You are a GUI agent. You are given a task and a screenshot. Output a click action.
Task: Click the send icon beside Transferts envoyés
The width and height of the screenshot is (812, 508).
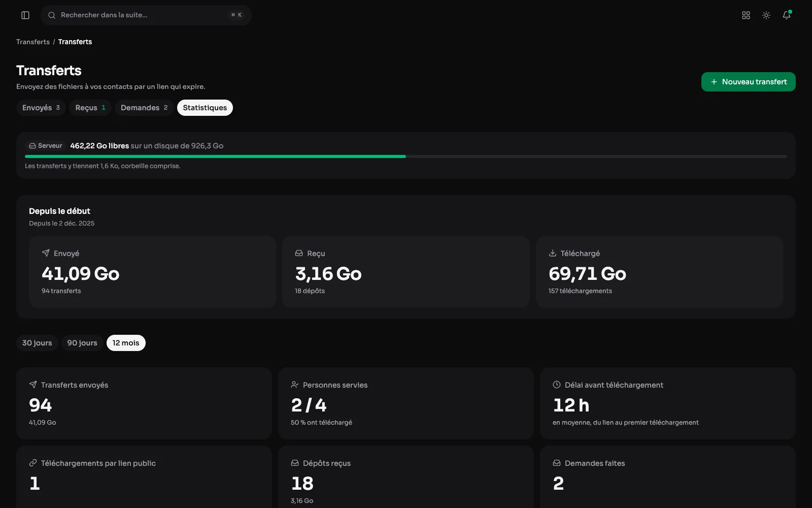33,385
